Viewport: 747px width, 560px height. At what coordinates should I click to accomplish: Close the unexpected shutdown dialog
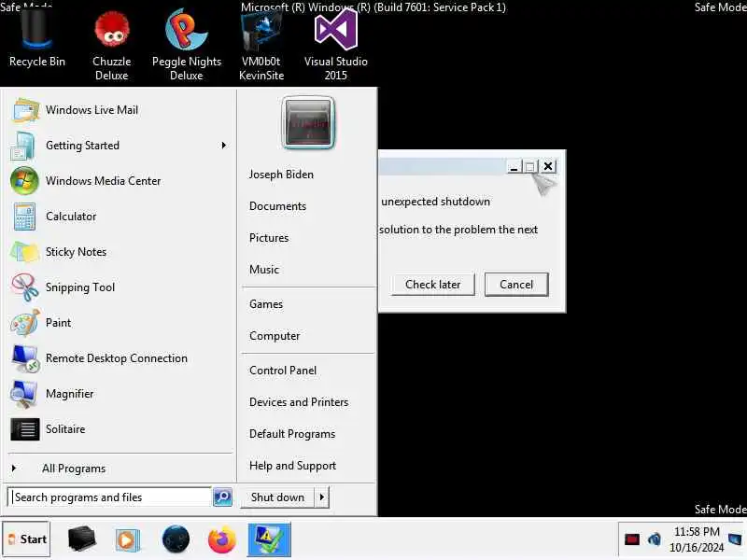(x=548, y=166)
